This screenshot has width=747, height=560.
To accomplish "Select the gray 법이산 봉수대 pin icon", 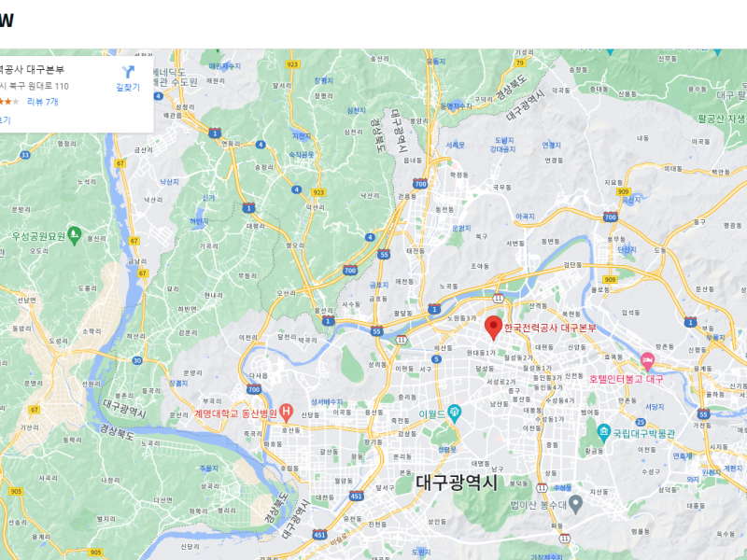I will (x=575, y=505).
